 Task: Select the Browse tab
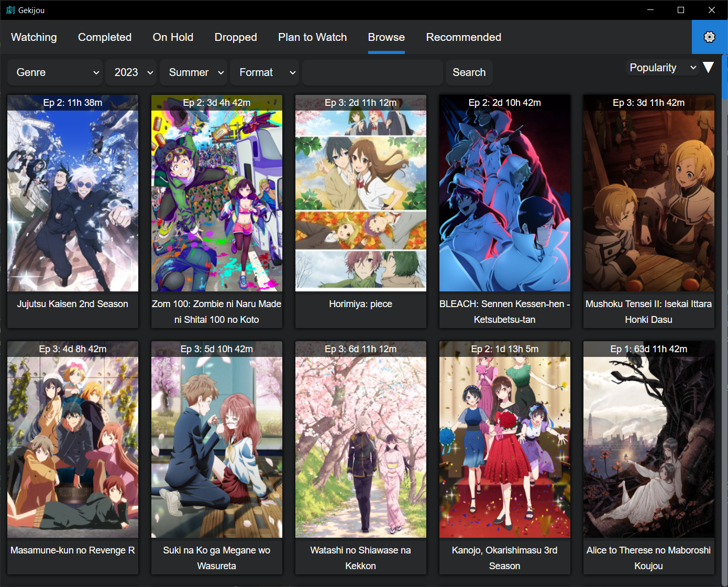click(387, 37)
